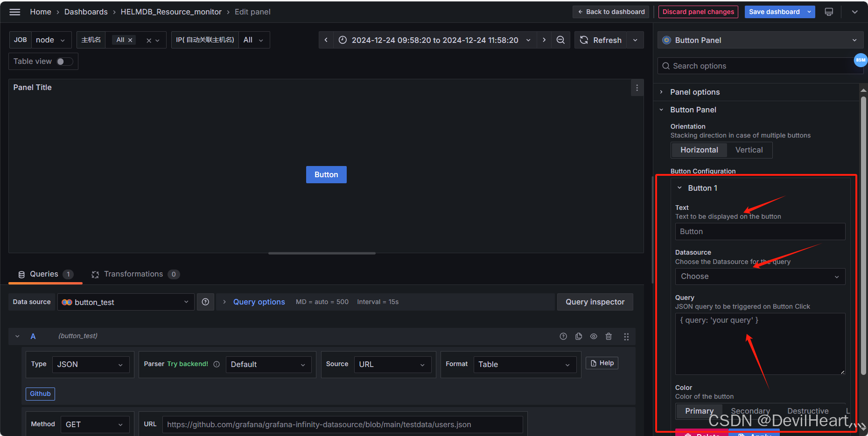Image resolution: width=868 pixels, height=436 pixels.
Task: Collapse the top-right chevron menu
Action: tap(854, 12)
